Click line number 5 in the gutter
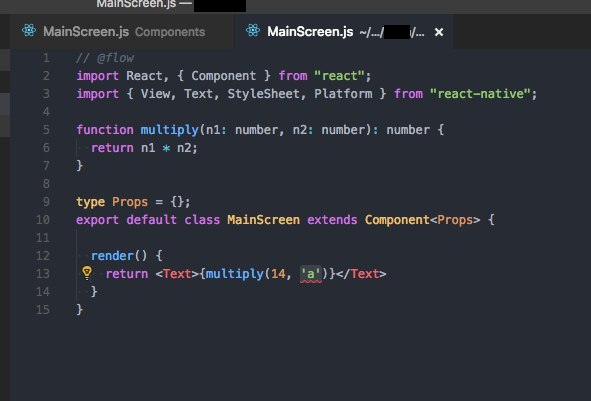This screenshot has height=401, width=591. click(x=46, y=130)
